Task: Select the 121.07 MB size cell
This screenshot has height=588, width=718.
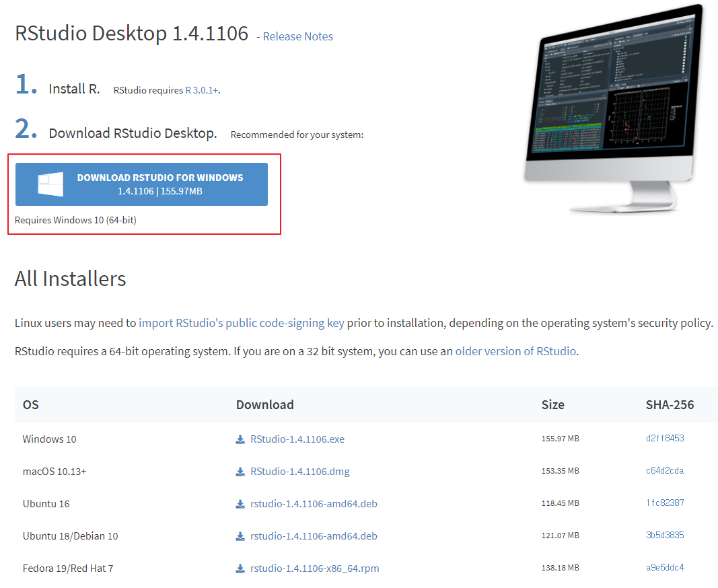Action: point(560,536)
